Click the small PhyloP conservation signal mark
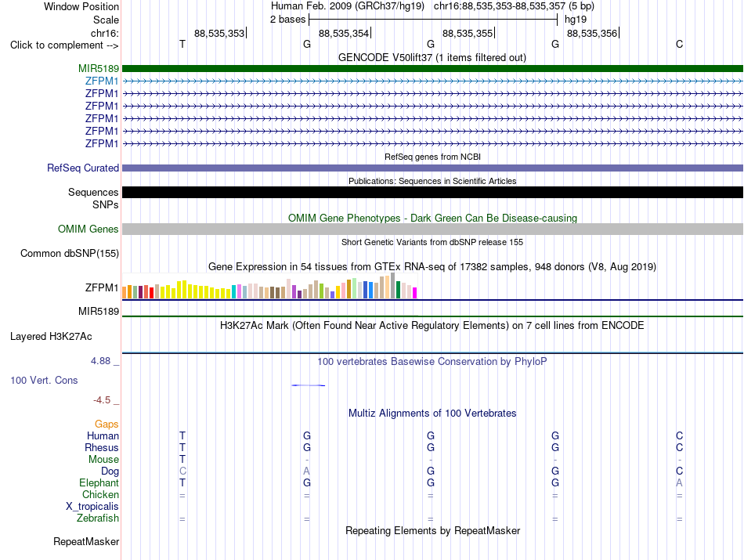The height and width of the screenshot is (560, 744). 308,385
